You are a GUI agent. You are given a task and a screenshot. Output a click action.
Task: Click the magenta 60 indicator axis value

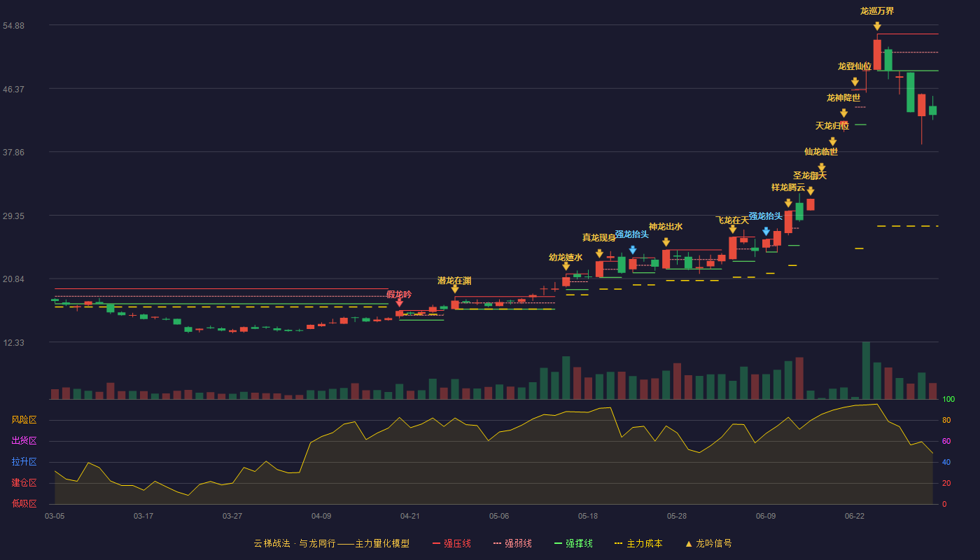946,441
